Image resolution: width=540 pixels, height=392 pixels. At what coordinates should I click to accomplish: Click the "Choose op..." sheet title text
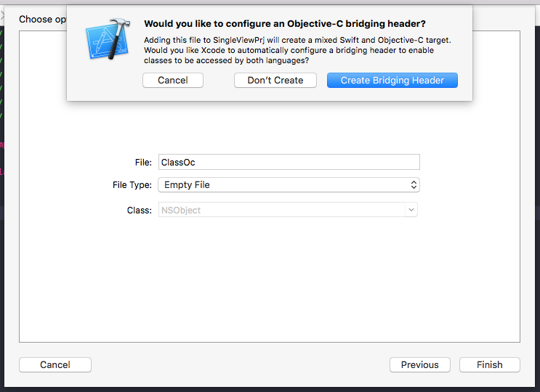42,19
